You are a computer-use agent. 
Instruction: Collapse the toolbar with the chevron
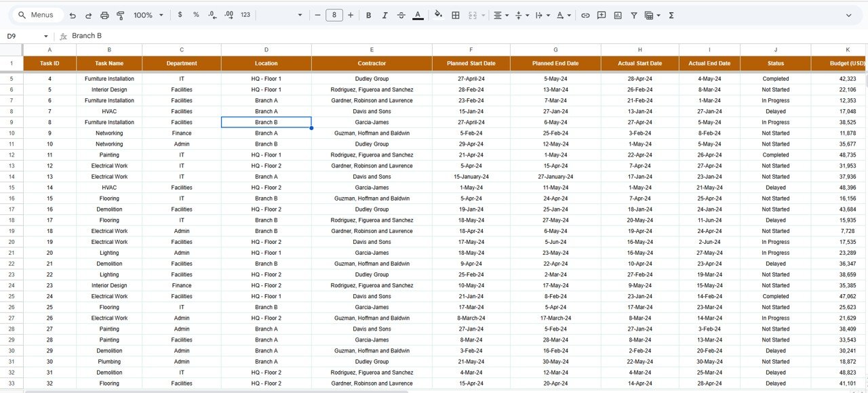coord(848,15)
